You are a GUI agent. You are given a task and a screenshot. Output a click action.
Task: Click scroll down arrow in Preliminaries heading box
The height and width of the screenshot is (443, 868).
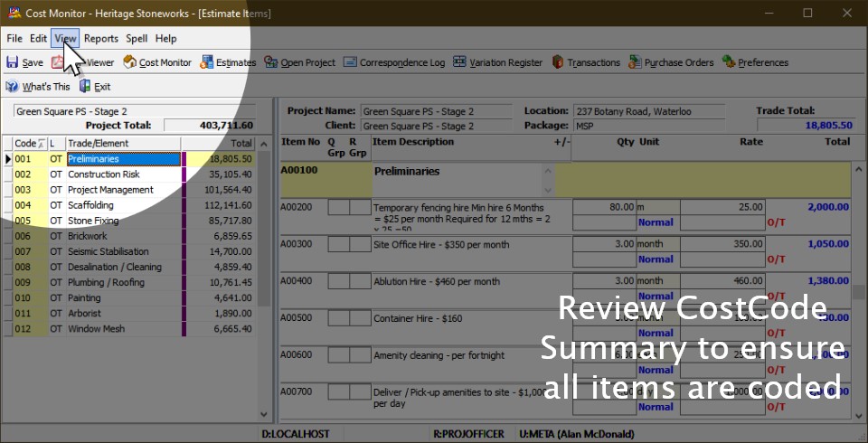[x=548, y=190]
